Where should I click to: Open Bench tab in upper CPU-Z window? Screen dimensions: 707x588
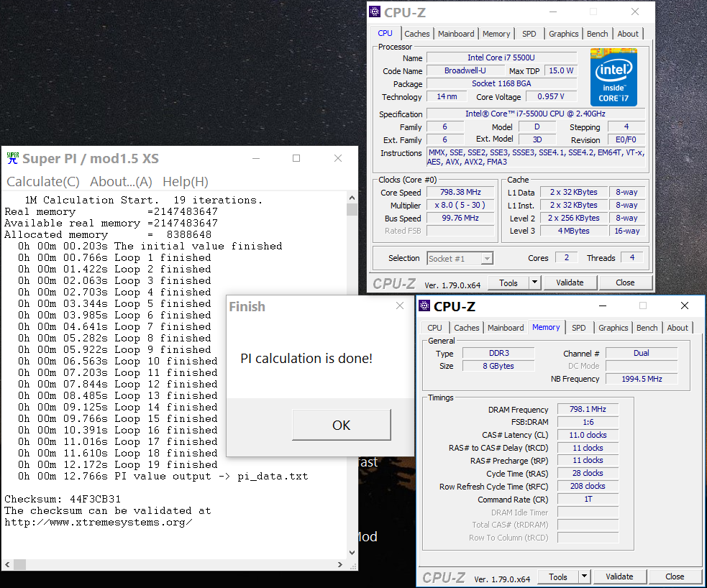click(x=597, y=34)
